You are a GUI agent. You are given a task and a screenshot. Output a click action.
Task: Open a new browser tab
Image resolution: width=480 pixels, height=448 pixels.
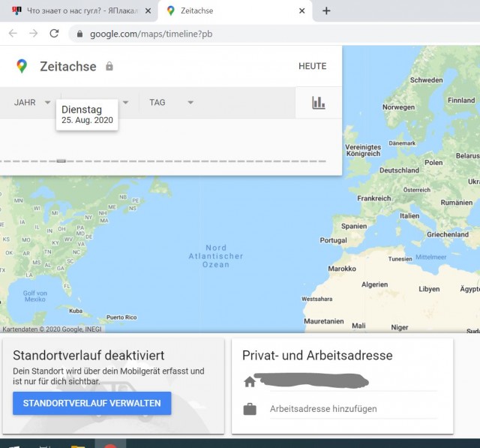pos(326,11)
